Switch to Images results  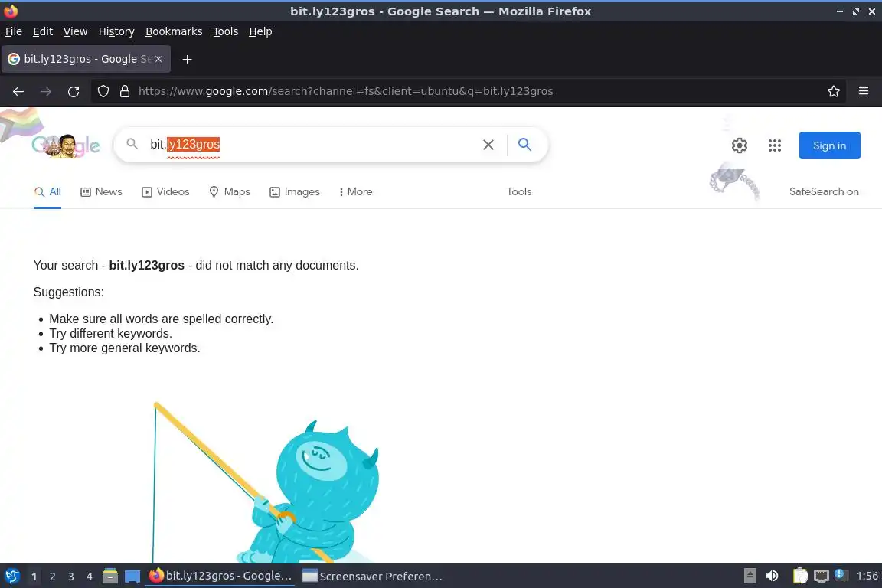point(294,192)
